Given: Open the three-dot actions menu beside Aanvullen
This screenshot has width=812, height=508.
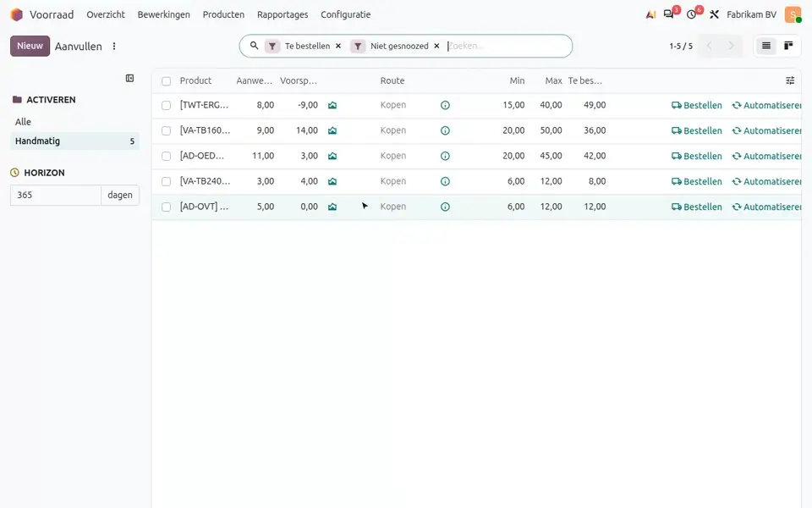Looking at the screenshot, I should pyautogui.click(x=114, y=46).
